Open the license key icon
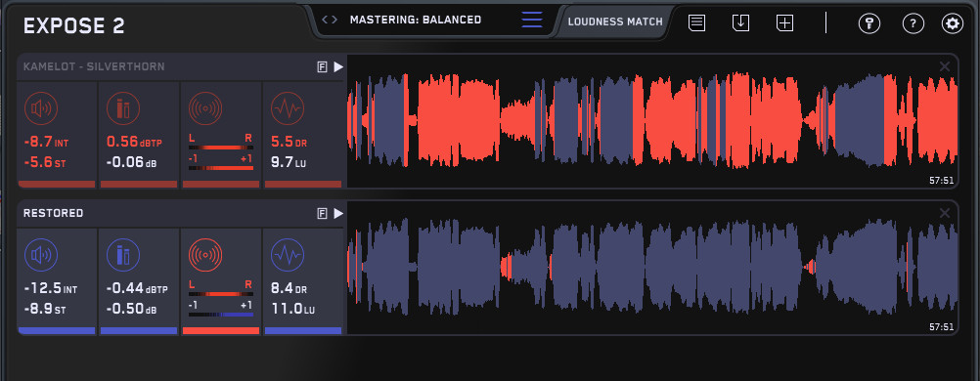This screenshot has height=381, width=980. (869, 23)
